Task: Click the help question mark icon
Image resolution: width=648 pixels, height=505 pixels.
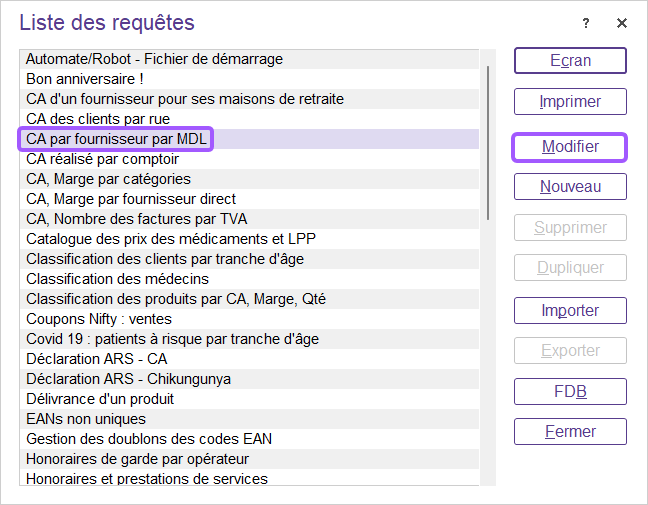Action: [586, 23]
